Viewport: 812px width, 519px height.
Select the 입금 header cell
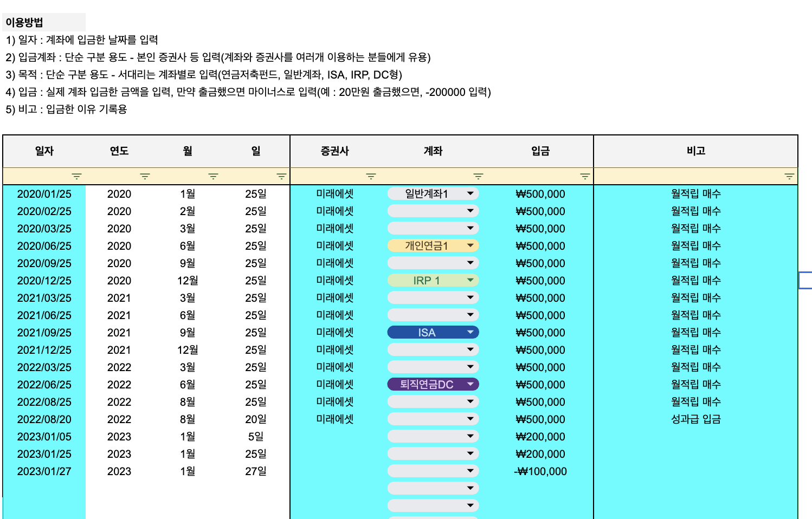540,151
